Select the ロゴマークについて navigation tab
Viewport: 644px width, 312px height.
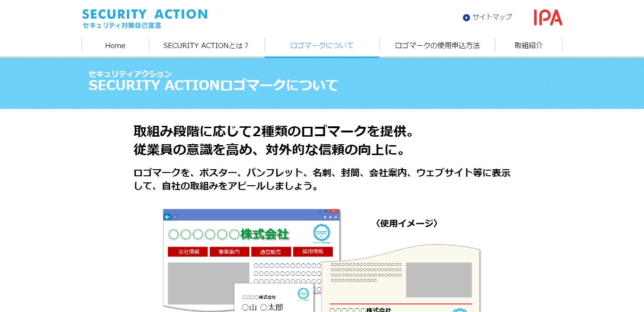pos(322,46)
